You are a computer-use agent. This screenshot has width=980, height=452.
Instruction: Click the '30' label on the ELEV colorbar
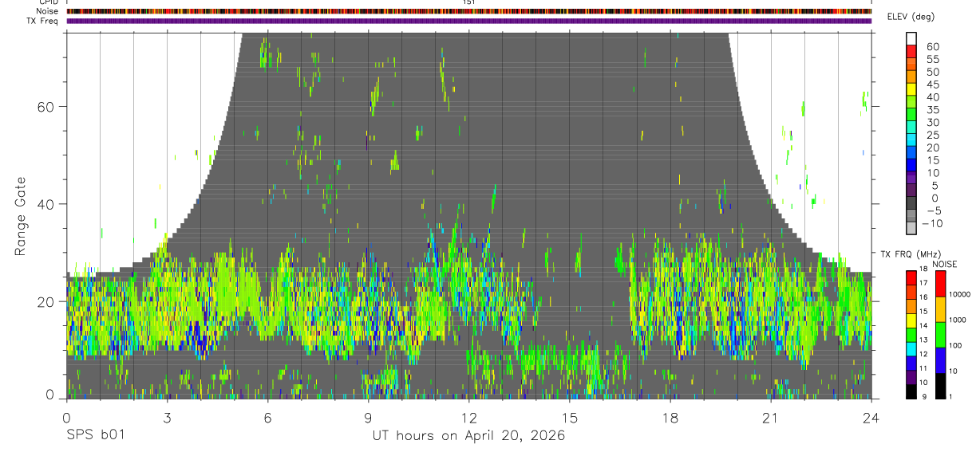click(933, 122)
